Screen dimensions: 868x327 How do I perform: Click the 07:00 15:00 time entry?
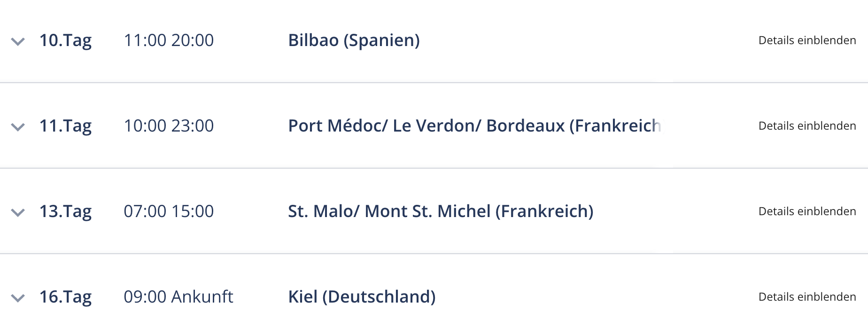point(169,211)
